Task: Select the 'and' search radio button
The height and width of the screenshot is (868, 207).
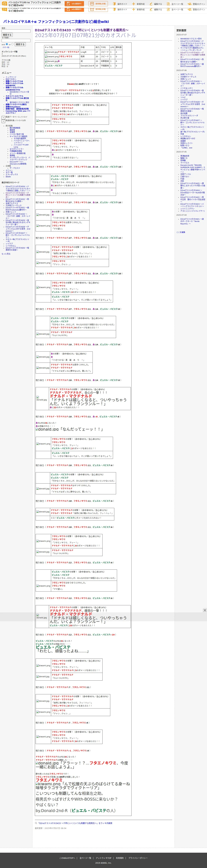Action: click(7, 44)
